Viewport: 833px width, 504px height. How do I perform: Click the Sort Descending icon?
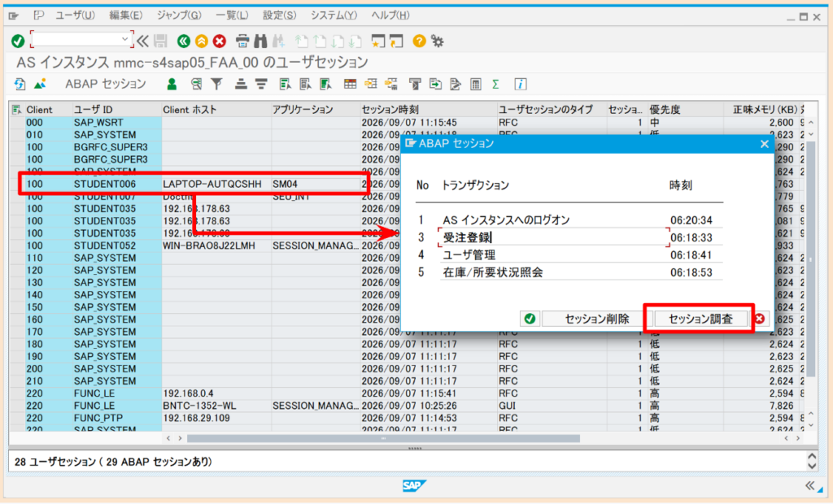click(261, 84)
